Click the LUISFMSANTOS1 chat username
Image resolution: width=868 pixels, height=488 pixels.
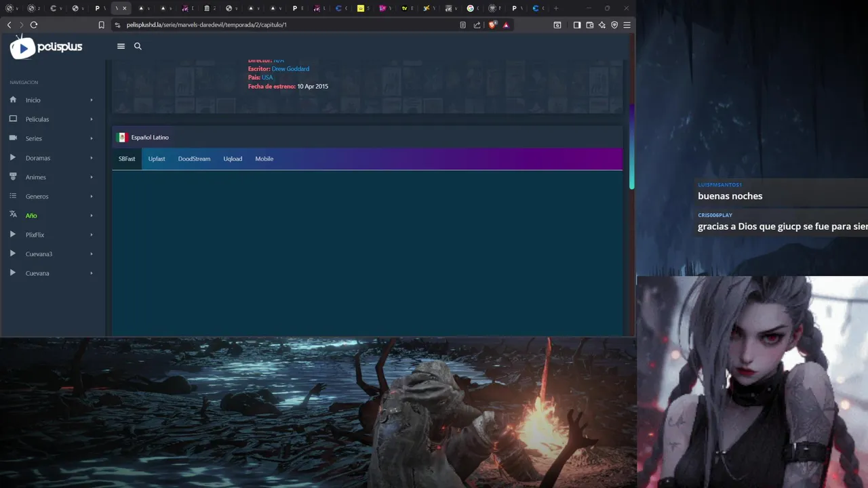pyautogui.click(x=719, y=184)
